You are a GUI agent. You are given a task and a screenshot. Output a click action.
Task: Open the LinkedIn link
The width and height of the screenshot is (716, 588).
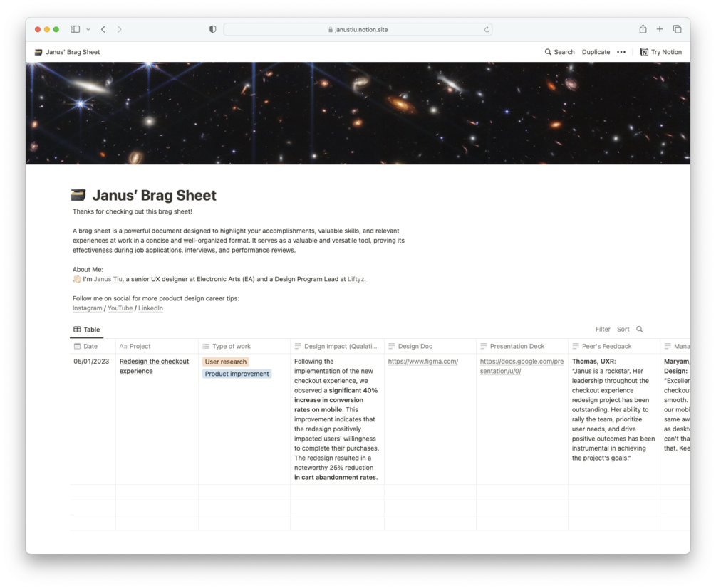click(x=151, y=308)
